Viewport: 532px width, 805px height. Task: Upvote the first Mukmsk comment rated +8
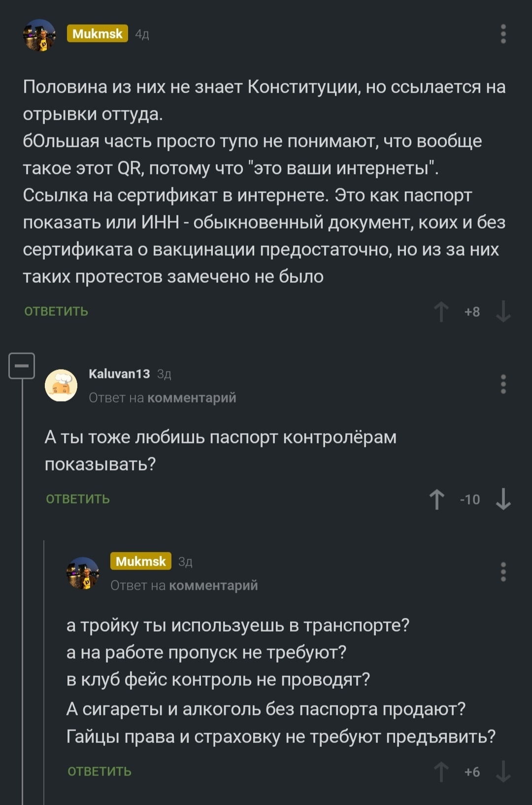click(x=441, y=311)
